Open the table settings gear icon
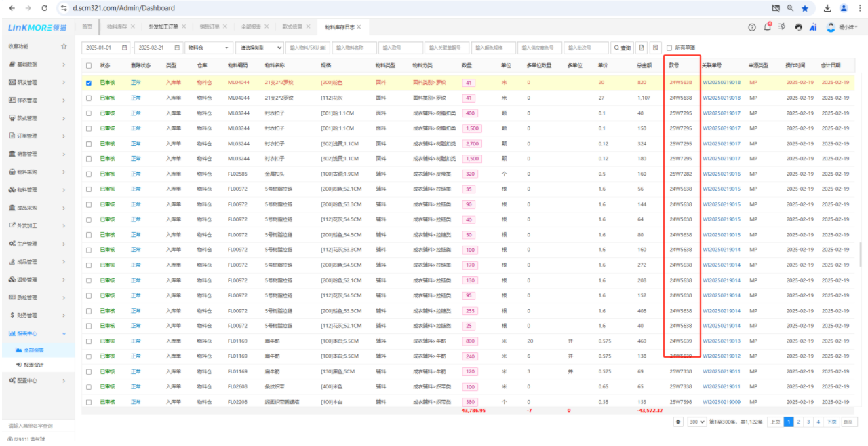868x446 pixels. (x=678, y=422)
